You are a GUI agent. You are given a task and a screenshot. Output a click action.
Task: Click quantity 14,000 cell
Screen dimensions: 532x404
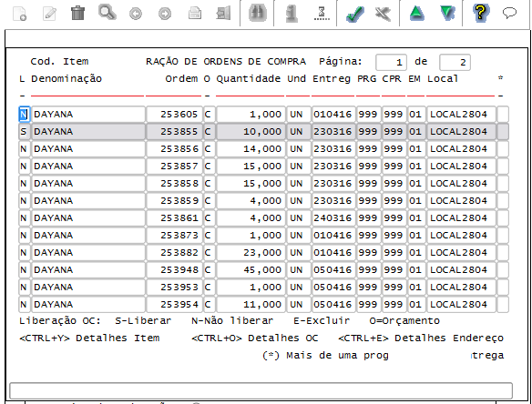(251, 149)
